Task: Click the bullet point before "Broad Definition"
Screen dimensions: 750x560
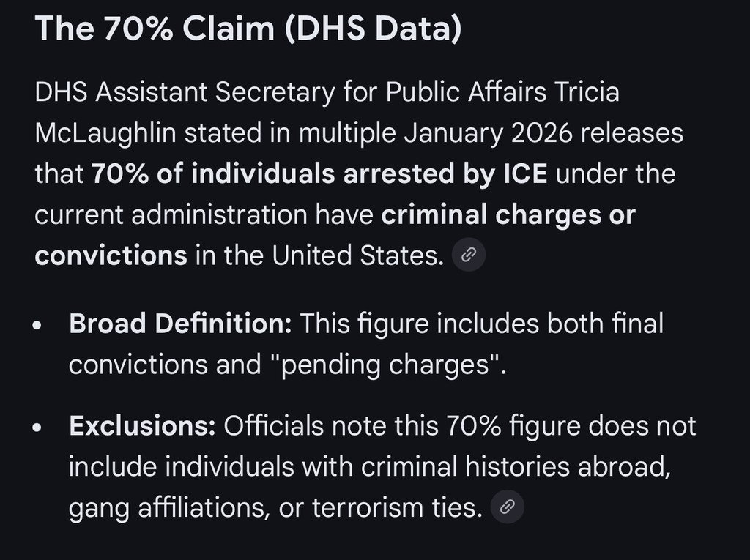Action: click(37, 326)
